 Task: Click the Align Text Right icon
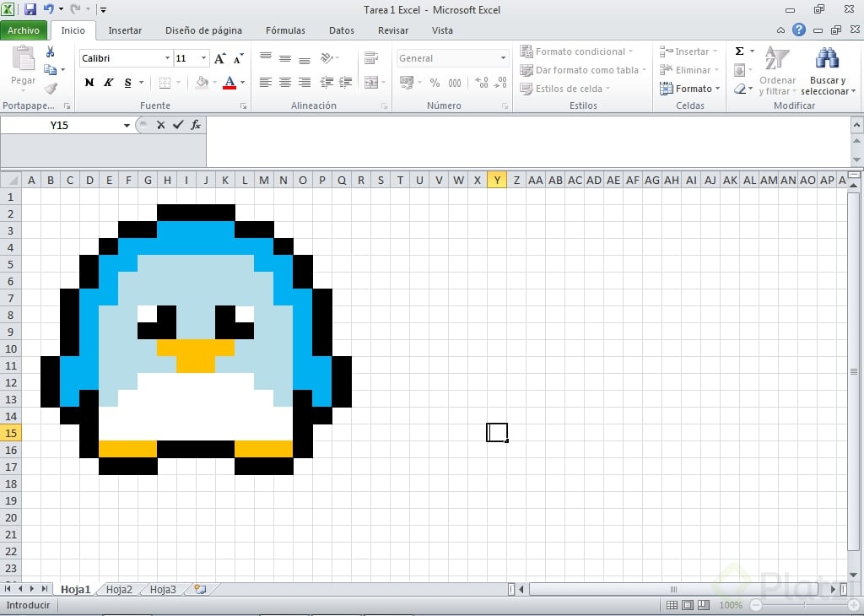click(304, 83)
